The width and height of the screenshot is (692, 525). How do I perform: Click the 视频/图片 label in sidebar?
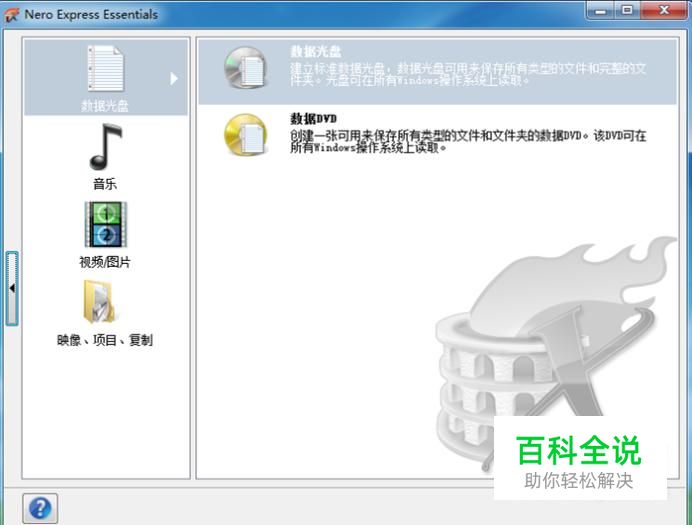pyautogui.click(x=105, y=262)
